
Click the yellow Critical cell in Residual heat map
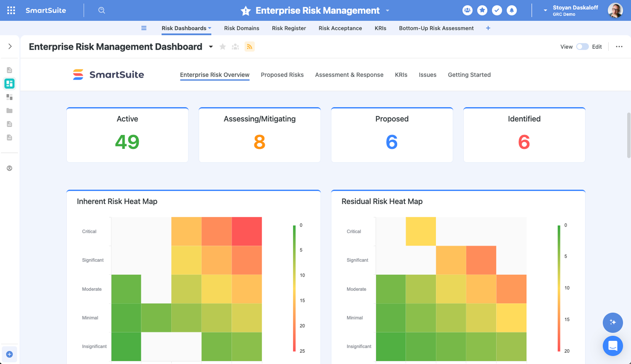point(421,231)
